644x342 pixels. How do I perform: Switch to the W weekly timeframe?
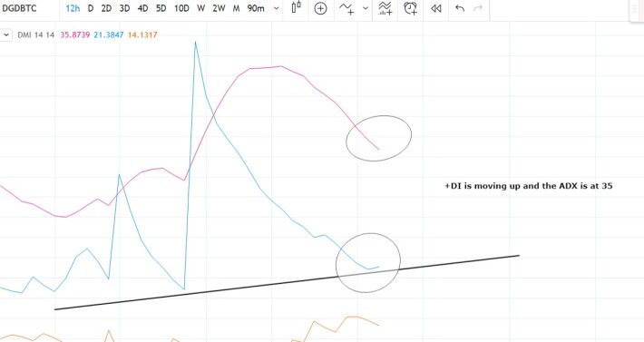point(200,8)
